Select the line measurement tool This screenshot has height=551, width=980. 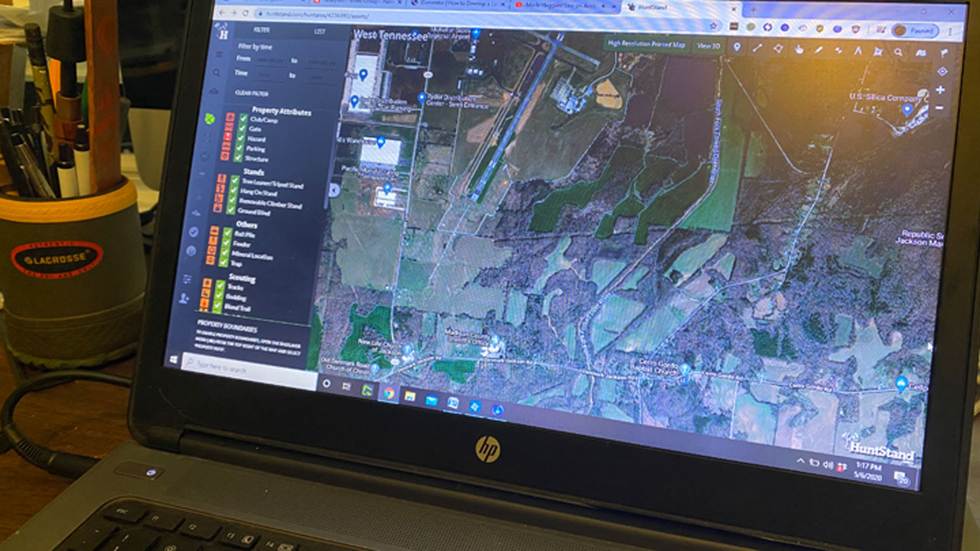757,47
